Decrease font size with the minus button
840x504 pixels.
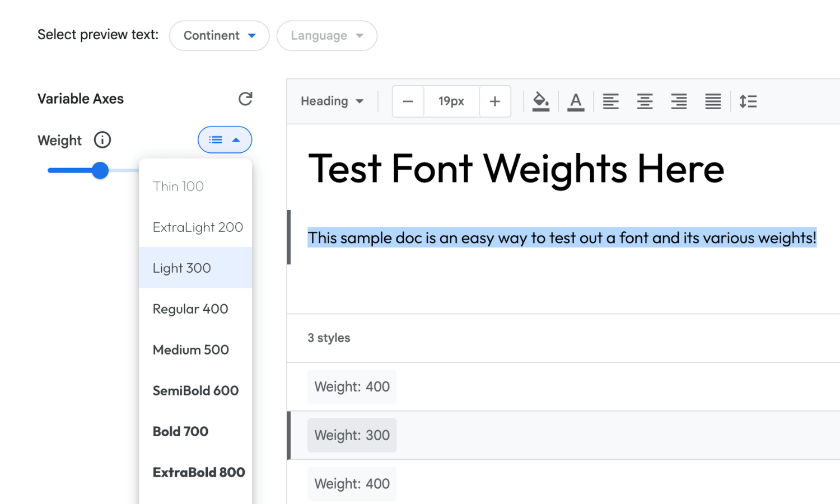pos(408,101)
